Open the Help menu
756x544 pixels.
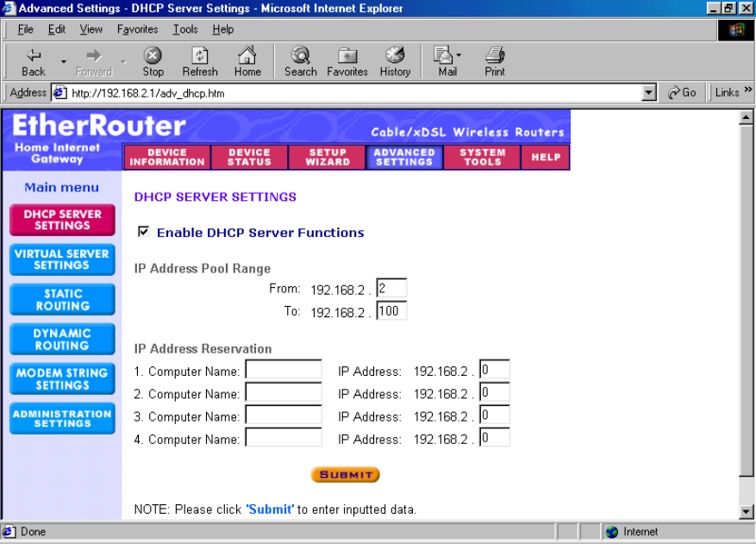click(222, 29)
